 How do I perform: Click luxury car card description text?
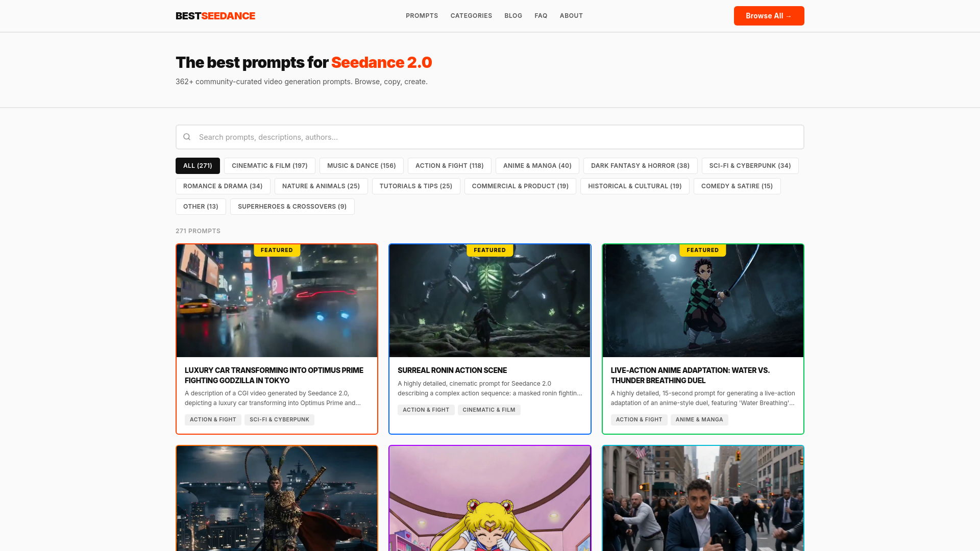pyautogui.click(x=273, y=398)
